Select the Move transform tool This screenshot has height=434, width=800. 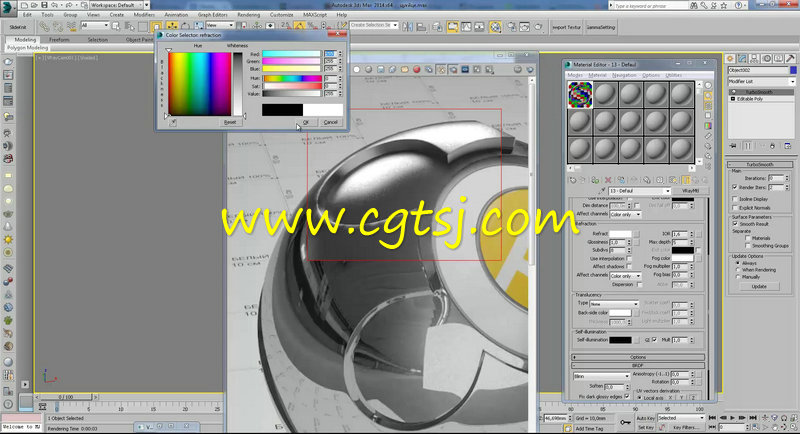point(172,26)
